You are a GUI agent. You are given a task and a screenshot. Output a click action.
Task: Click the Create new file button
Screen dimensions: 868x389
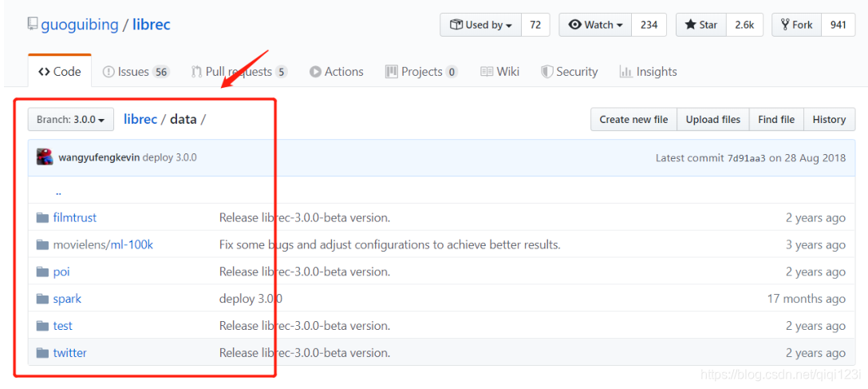pyautogui.click(x=633, y=119)
